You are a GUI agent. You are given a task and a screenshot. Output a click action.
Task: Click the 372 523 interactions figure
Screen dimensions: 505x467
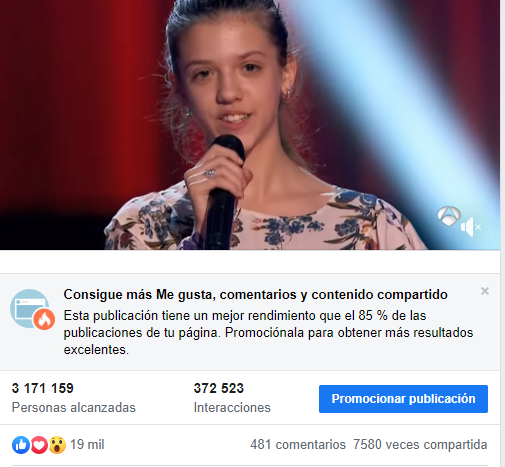point(219,388)
